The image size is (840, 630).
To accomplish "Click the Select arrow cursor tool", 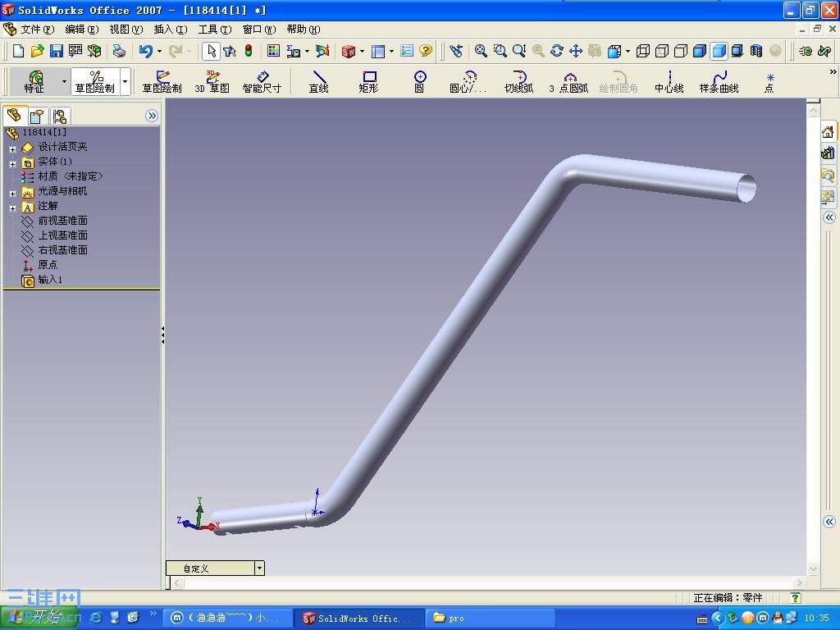I will 211,51.
